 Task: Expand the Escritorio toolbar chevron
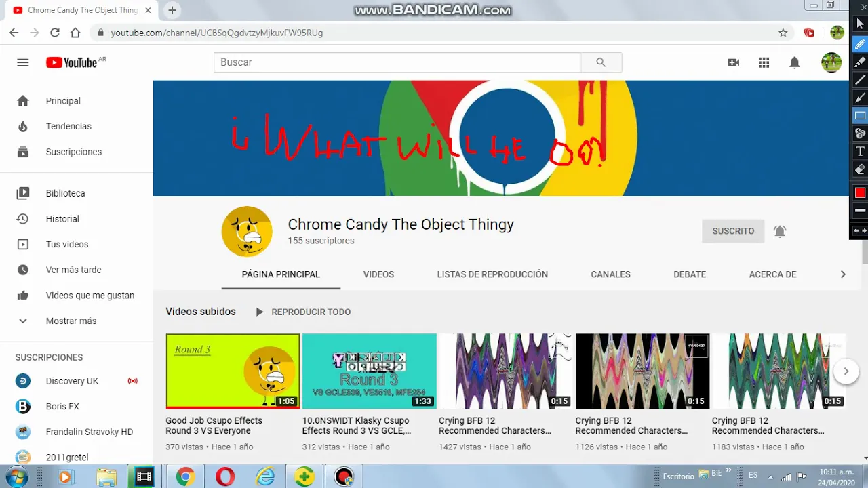pos(730,469)
